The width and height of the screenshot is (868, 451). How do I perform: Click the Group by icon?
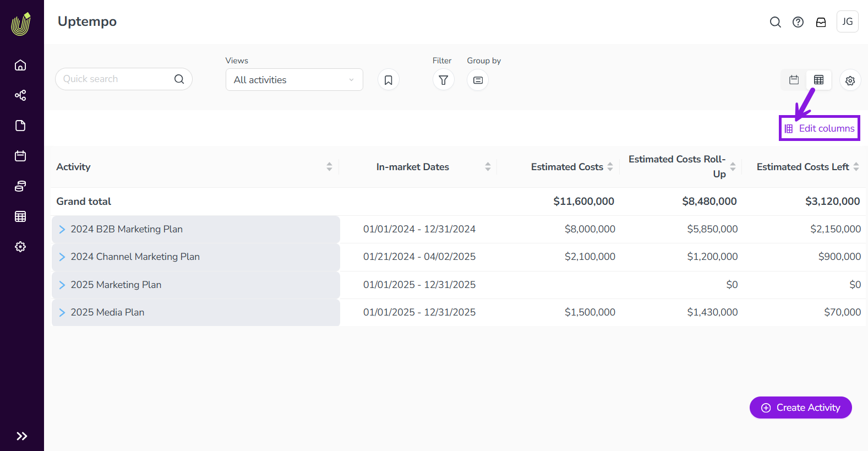478,80
